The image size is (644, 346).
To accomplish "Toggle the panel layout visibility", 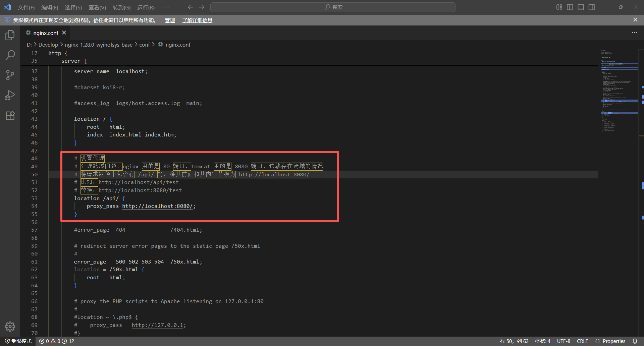I will [581, 7].
